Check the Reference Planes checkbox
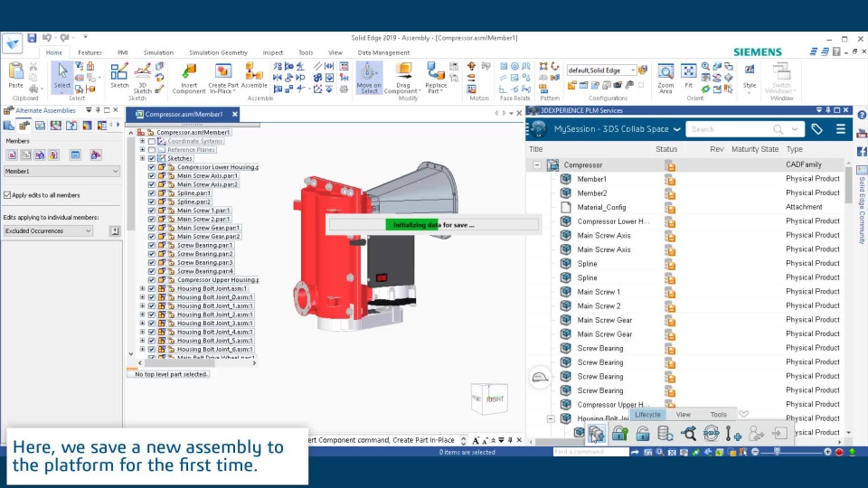868x488 pixels. pyautogui.click(x=152, y=149)
